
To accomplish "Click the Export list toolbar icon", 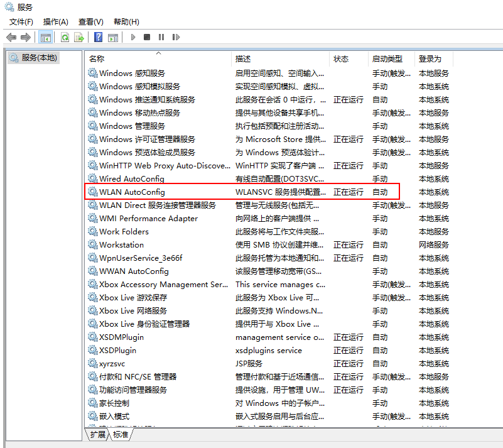I will pos(79,37).
